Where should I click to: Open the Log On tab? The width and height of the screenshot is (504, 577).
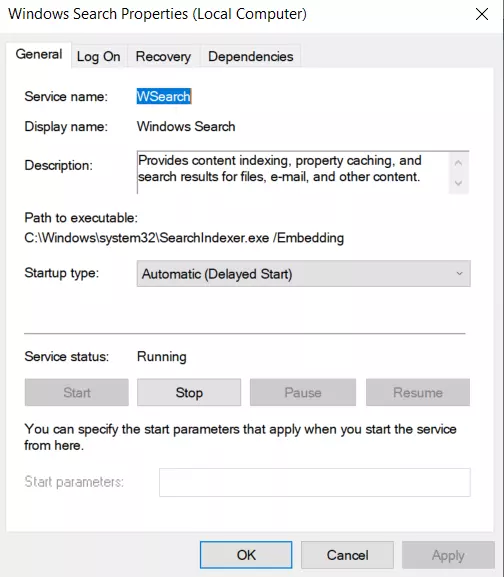tap(99, 56)
